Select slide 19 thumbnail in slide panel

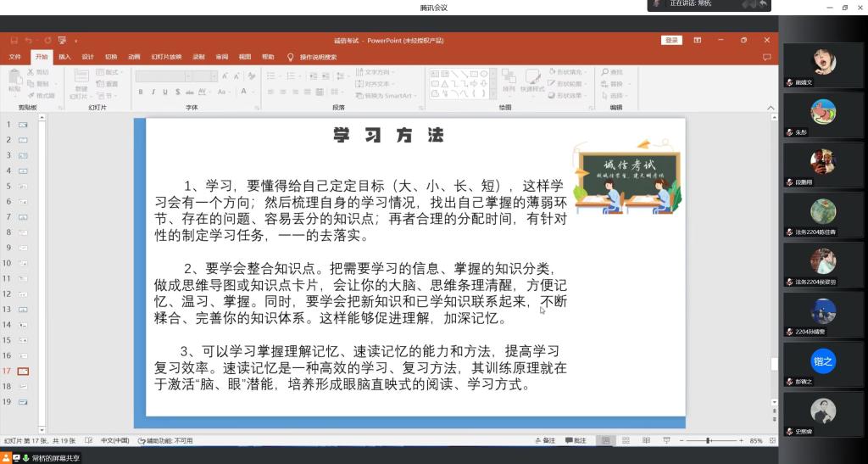[23, 401]
